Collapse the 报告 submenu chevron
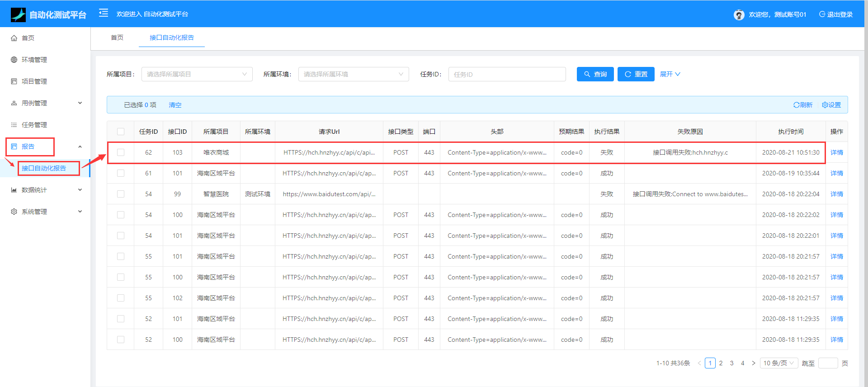The height and width of the screenshot is (387, 868). (80, 146)
